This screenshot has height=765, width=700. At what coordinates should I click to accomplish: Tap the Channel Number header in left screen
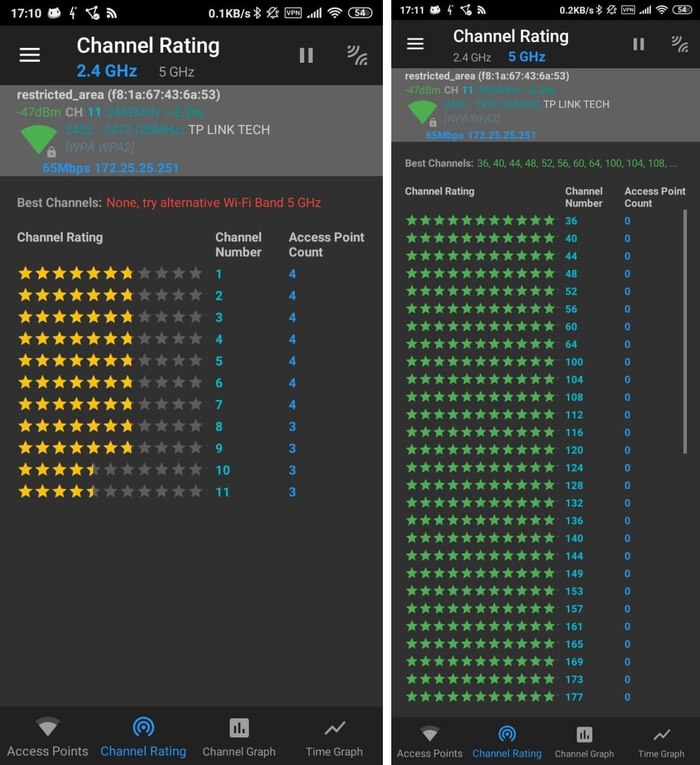click(x=239, y=245)
